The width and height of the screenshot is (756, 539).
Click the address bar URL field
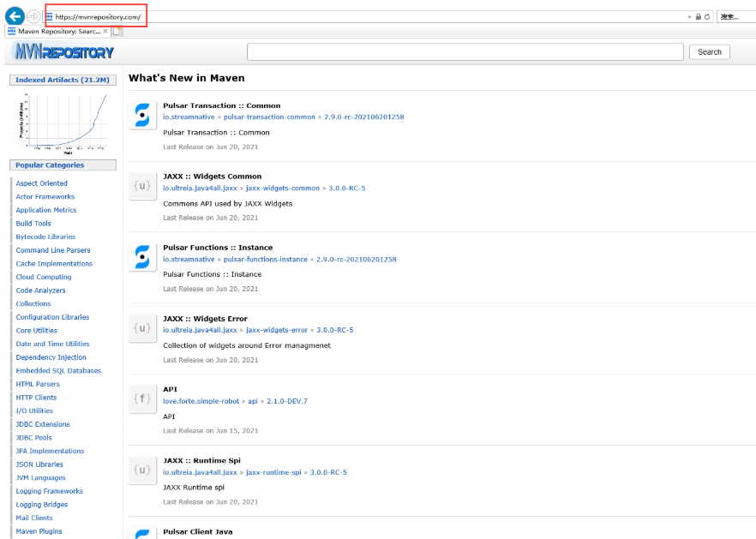(367, 17)
